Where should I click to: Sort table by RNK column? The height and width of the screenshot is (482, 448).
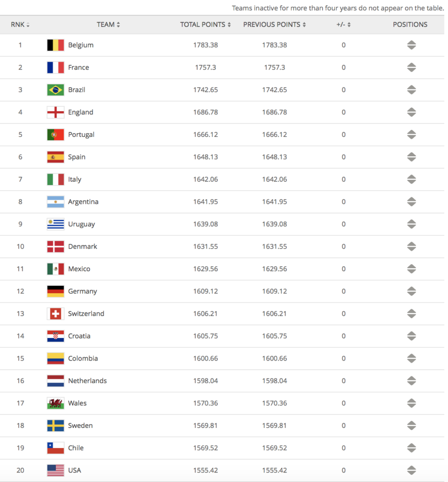pyautogui.click(x=20, y=24)
